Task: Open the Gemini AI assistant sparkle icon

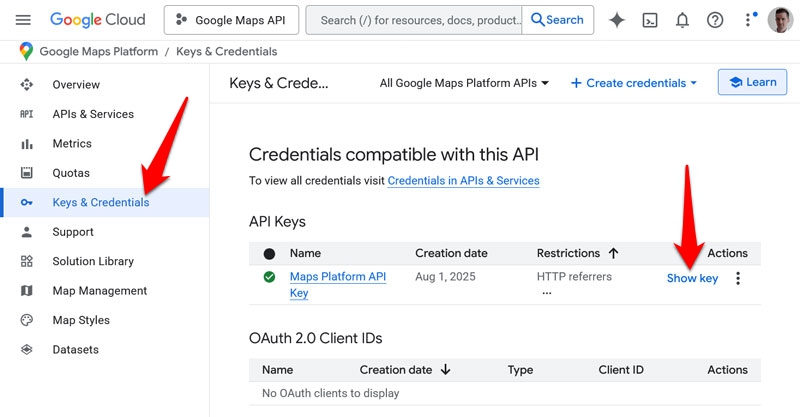Action: [x=617, y=20]
